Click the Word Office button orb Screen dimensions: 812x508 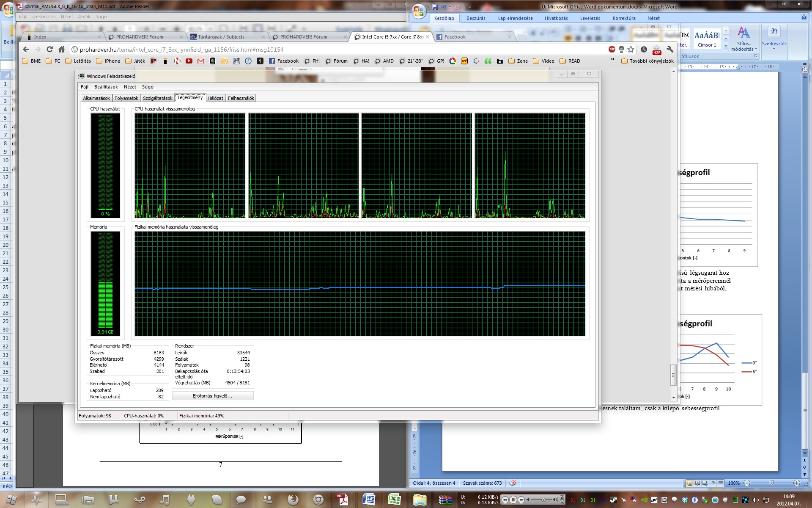tap(419, 12)
